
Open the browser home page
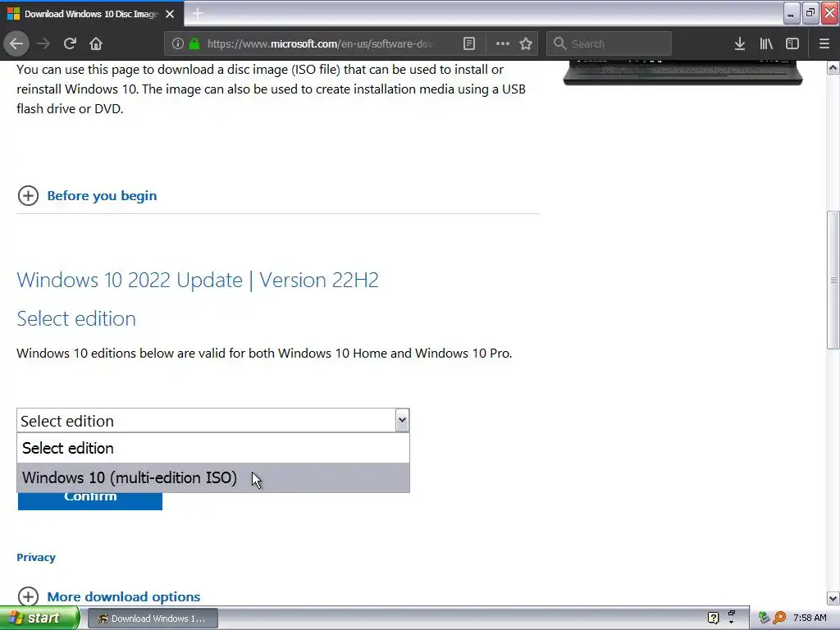click(x=96, y=44)
